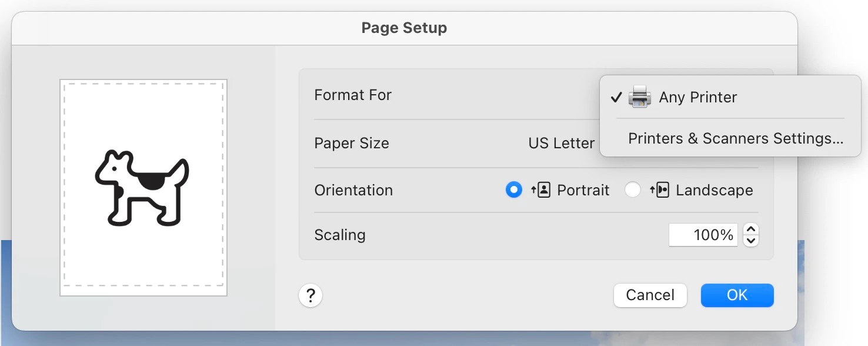Click the Format For row label
Image resolution: width=868 pixels, height=346 pixels.
pos(353,95)
